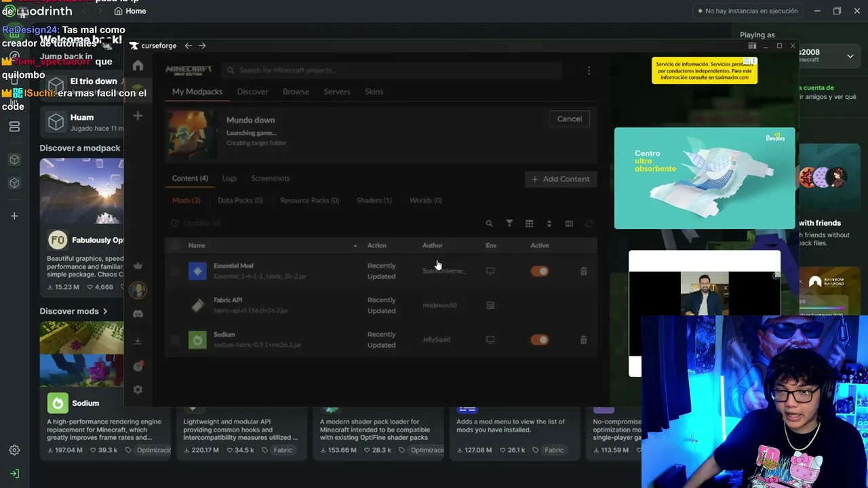This screenshot has width=868, height=488.
Task: Open green cube instance in Modrinth sidebar
Action: pos(14,160)
